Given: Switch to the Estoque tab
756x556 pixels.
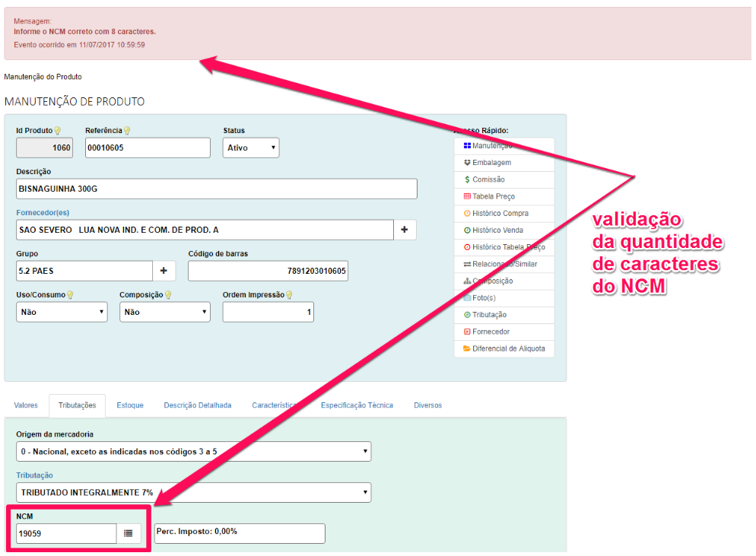Looking at the screenshot, I should coord(130,405).
